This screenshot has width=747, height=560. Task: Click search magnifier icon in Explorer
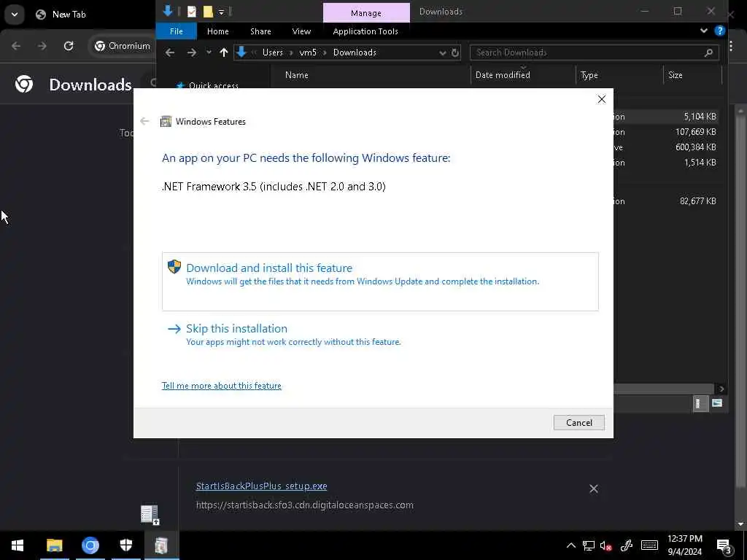click(x=708, y=52)
